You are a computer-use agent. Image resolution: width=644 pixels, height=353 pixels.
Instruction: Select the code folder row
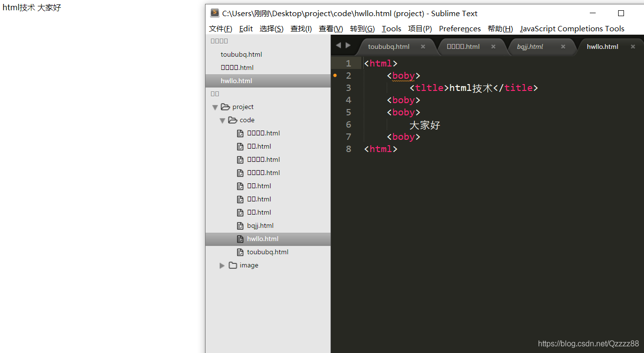[x=268, y=120]
